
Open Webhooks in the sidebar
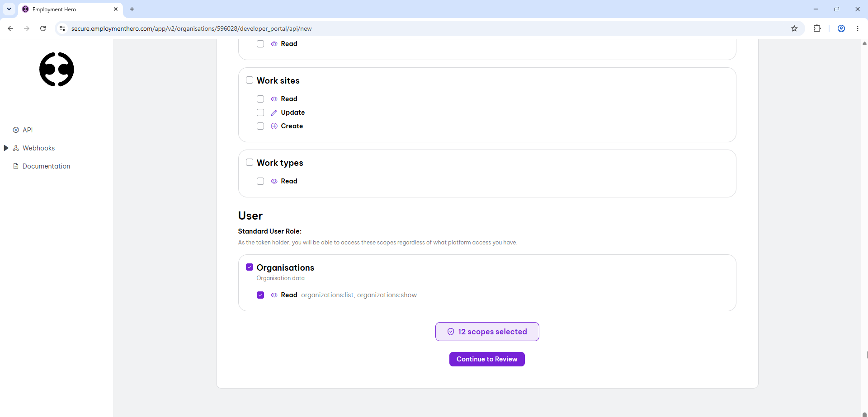pyautogui.click(x=39, y=148)
